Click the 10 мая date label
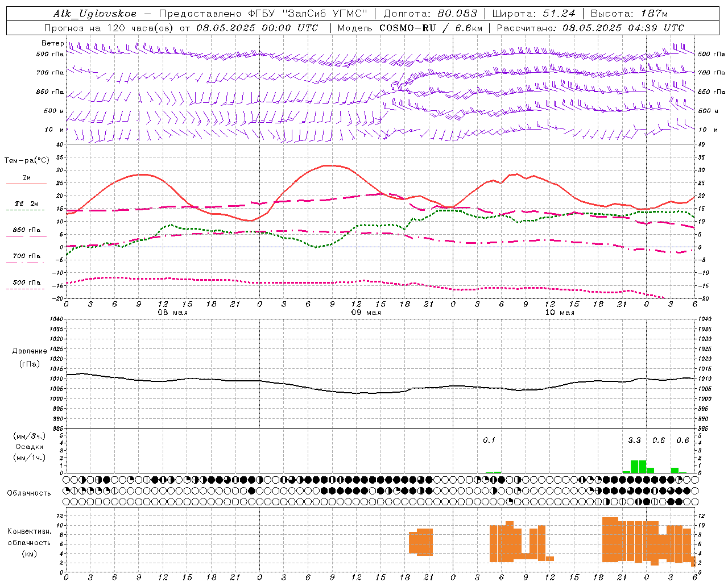728x582 pixels. pos(560,313)
